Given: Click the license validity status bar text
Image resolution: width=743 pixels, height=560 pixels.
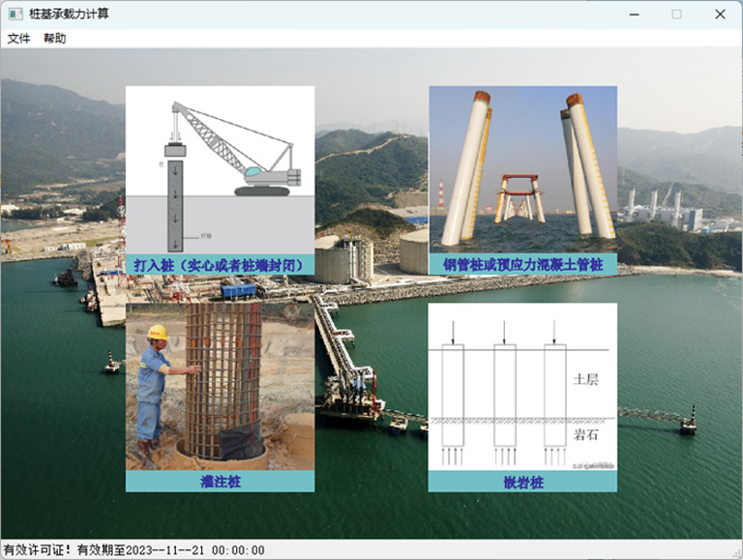Looking at the screenshot, I should [x=134, y=550].
